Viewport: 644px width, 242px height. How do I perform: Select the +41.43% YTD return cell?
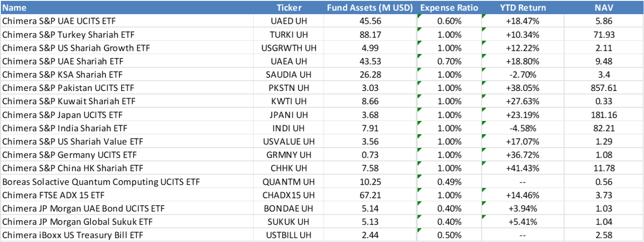pyautogui.click(x=523, y=168)
